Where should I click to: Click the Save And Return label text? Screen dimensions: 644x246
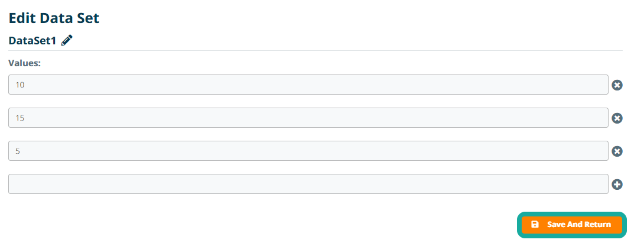pyautogui.click(x=579, y=225)
